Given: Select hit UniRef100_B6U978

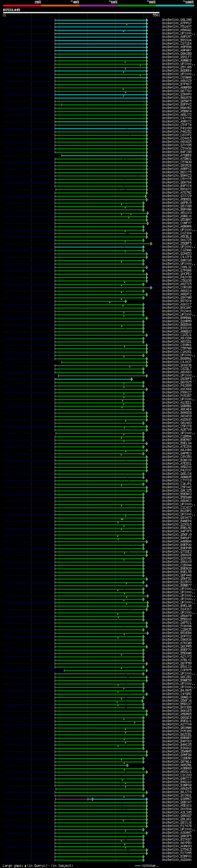Looking at the screenshot, I should pyautogui.click(x=177, y=98).
